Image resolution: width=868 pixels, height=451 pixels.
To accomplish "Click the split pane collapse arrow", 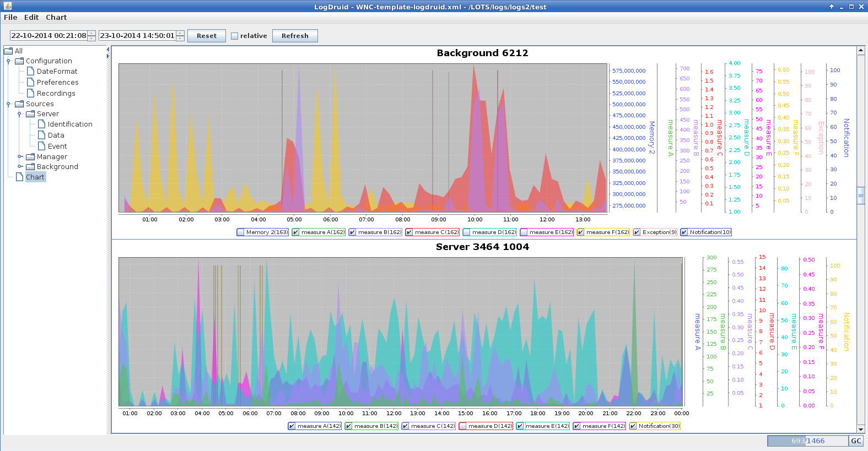I will (x=108, y=50).
